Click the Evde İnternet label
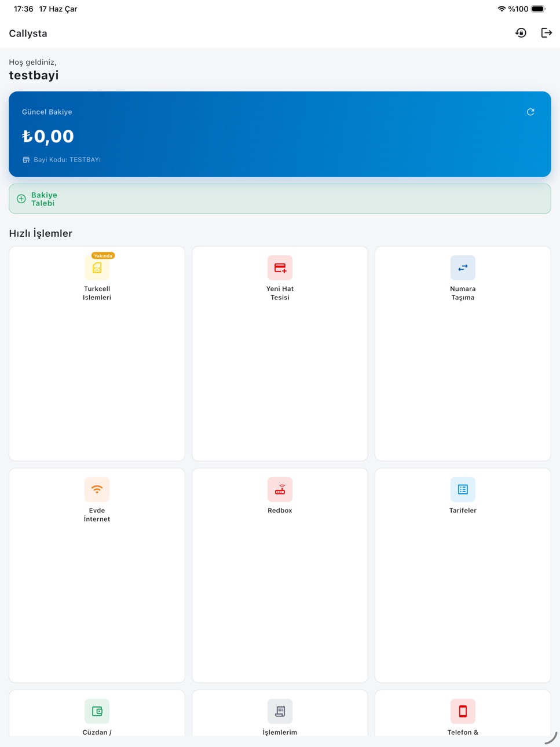The image size is (560, 747). tap(97, 515)
